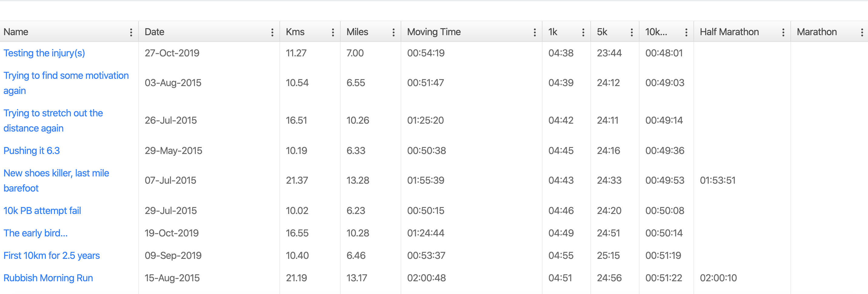
Task: Sort by the Date column header
Action: click(x=154, y=32)
